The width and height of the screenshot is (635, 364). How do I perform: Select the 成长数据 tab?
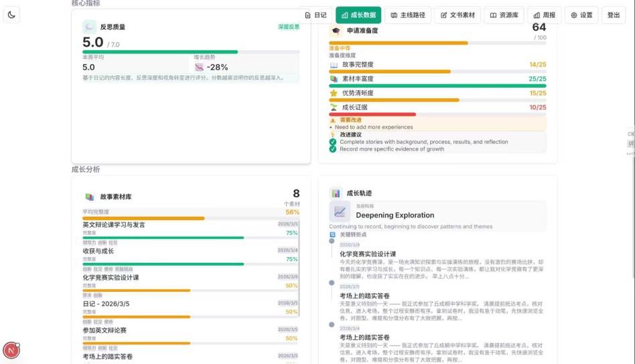point(358,15)
